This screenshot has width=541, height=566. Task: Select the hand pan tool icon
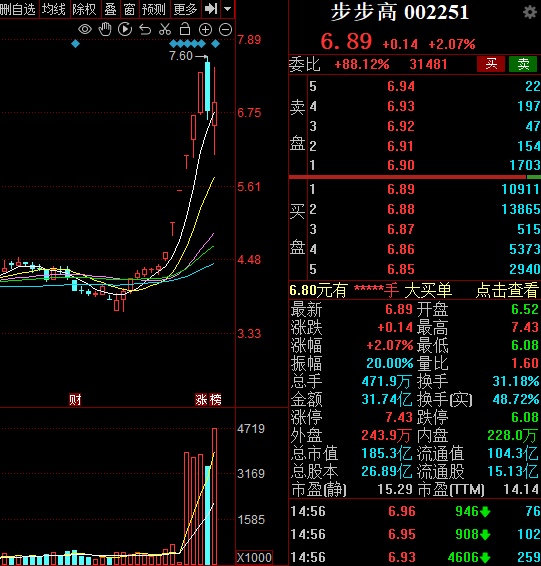tap(105, 29)
